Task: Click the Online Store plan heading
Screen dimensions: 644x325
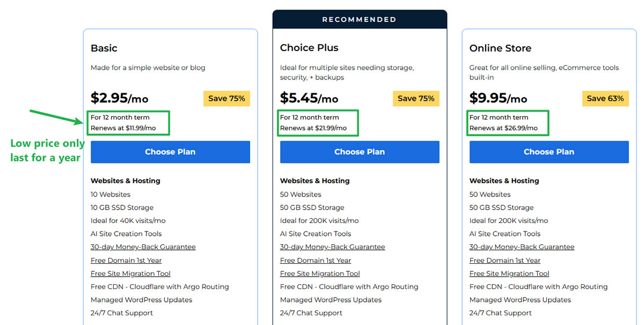Action: 500,48
